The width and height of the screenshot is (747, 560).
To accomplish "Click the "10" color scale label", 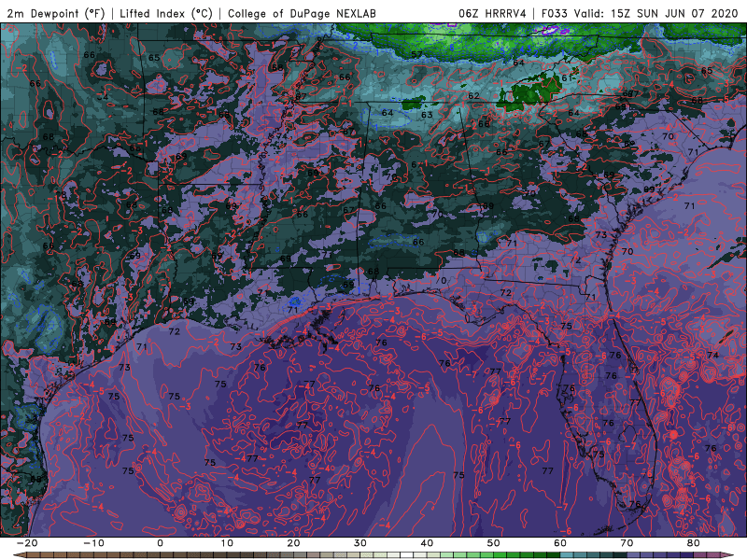I will click(x=227, y=543).
